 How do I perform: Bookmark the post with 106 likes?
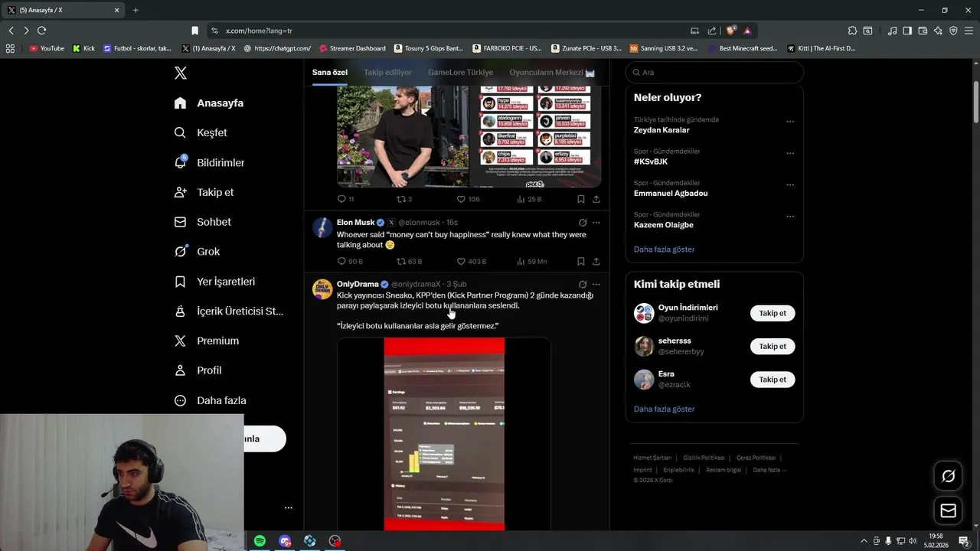(x=581, y=199)
